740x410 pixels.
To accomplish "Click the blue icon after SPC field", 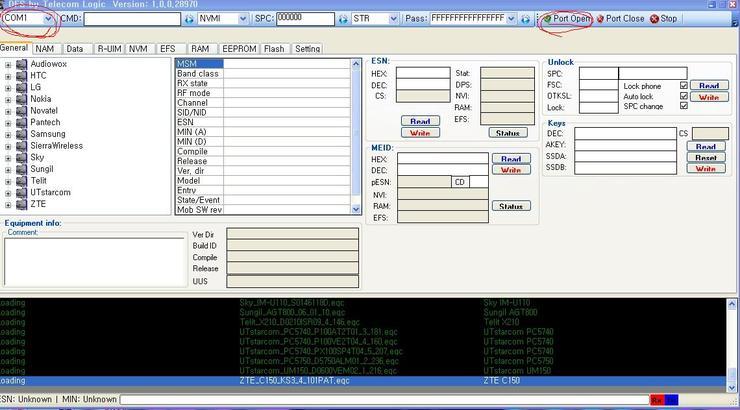I will coord(340,18).
